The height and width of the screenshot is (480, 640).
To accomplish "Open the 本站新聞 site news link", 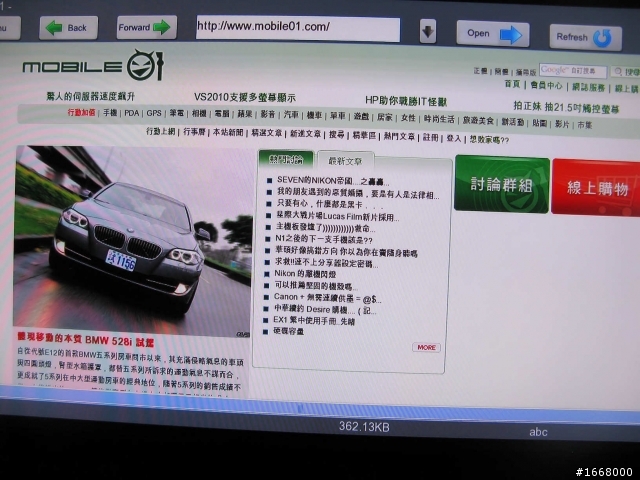I will coord(228,132).
